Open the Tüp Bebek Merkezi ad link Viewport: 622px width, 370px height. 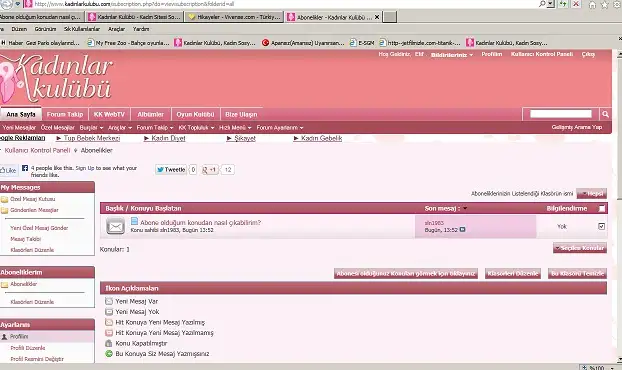pos(92,138)
